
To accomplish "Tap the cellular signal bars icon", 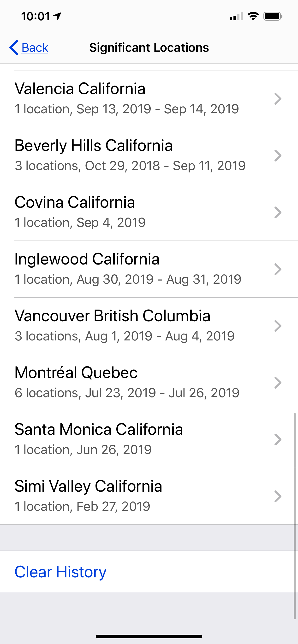I will [x=236, y=17].
